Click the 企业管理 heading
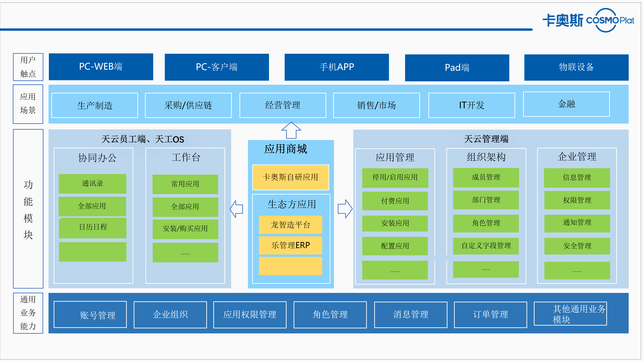Viewport: 644px width, 362px height. coord(577,157)
